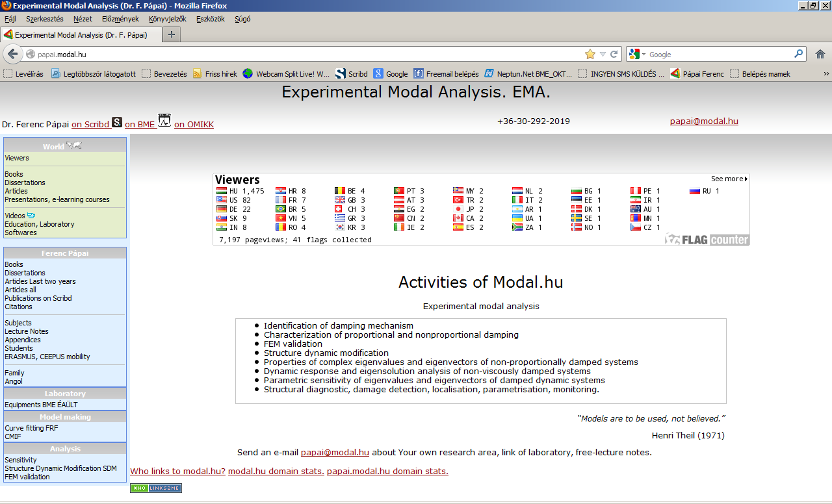Open ERASMUS, CEEPUS mobility link

tap(47, 357)
